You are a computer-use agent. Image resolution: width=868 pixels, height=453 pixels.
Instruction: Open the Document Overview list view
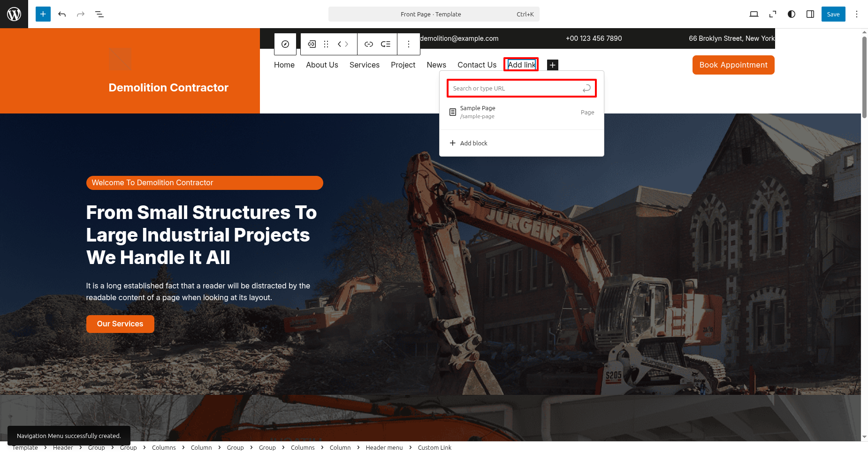coord(99,14)
